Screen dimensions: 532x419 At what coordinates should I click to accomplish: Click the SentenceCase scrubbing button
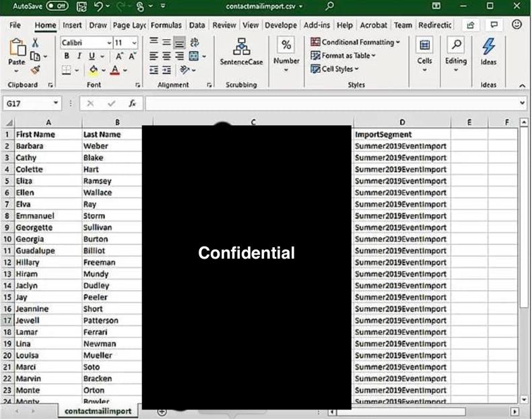coord(241,52)
